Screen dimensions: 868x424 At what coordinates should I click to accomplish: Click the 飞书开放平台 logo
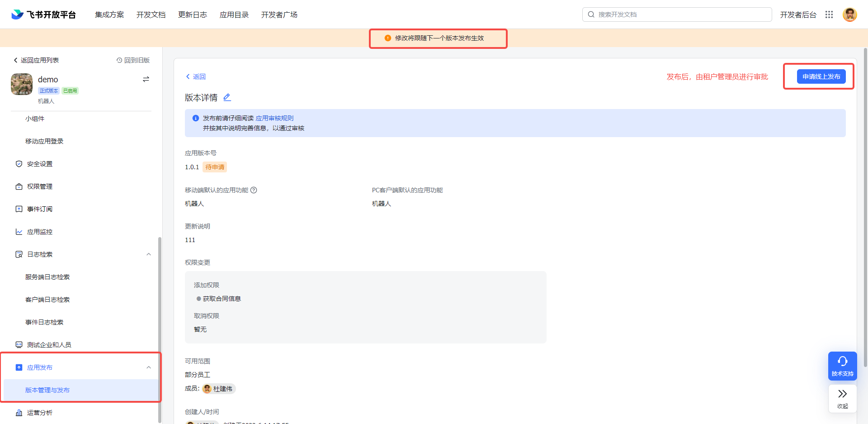pyautogui.click(x=44, y=14)
